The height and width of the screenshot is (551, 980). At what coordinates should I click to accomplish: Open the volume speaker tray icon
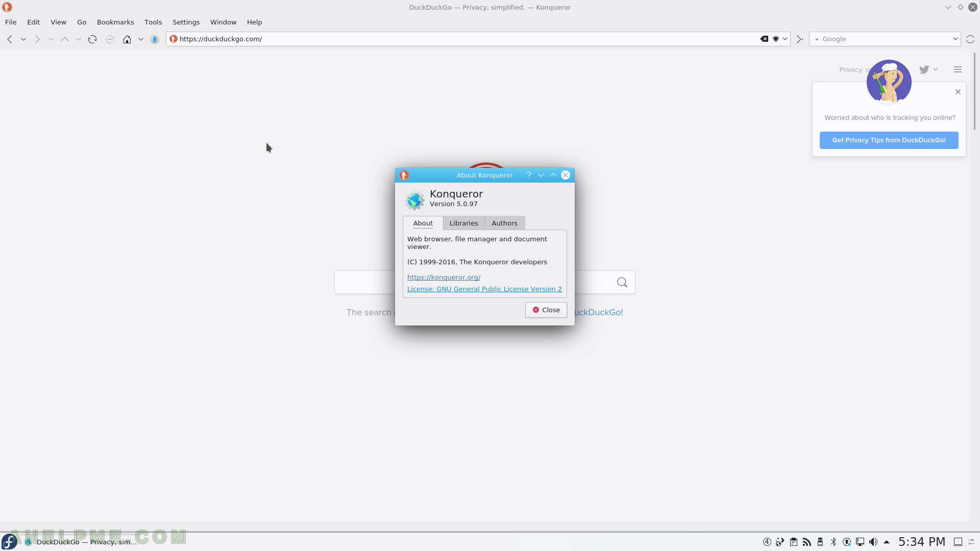coord(873,542)
